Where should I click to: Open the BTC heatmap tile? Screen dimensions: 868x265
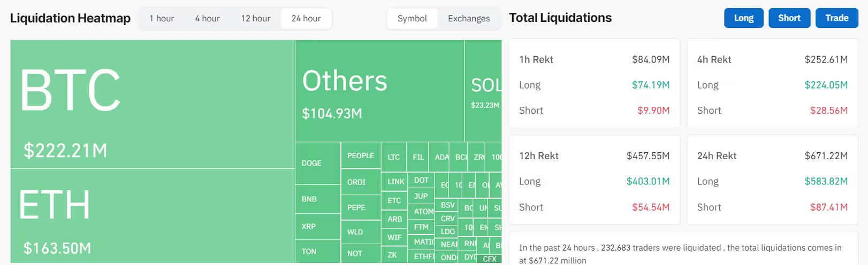[153, 104]
